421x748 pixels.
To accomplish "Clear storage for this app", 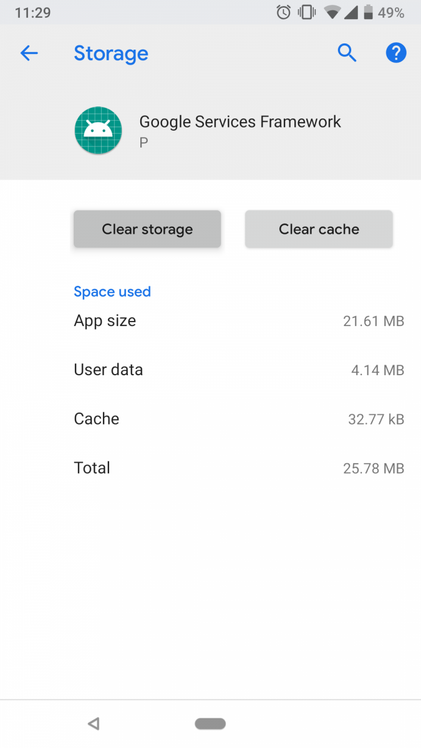I will point(147,229).
